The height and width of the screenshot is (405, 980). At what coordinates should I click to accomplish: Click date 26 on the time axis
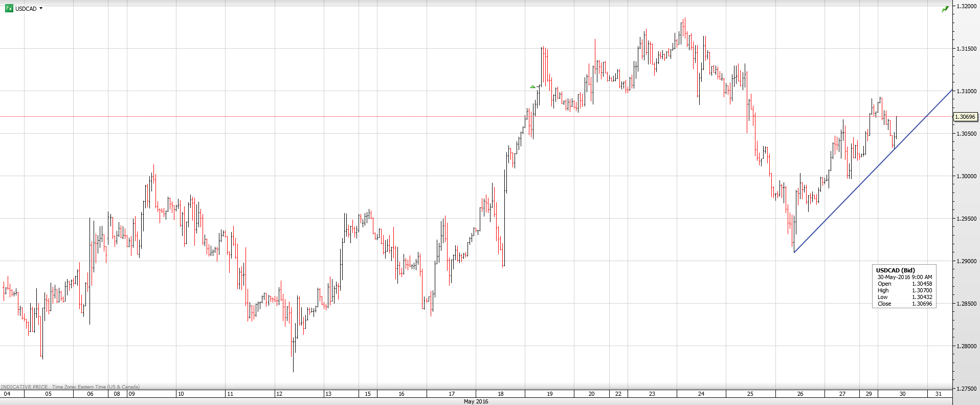pos(800,394)
